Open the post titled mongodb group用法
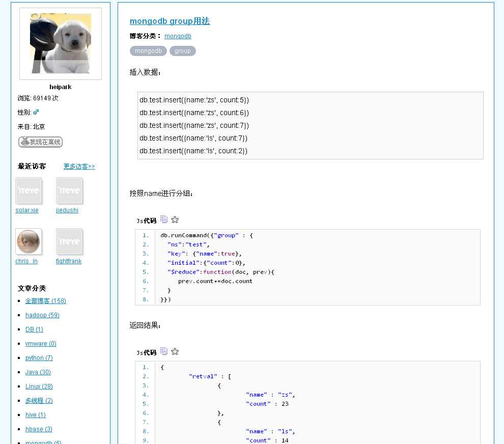 pos(170,22)
